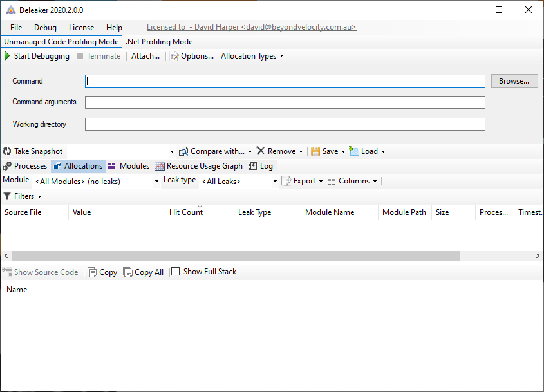Viewport: 544px width, 392px height.
Task: Sort by the Hit Count column header
Action: [200, 212]
